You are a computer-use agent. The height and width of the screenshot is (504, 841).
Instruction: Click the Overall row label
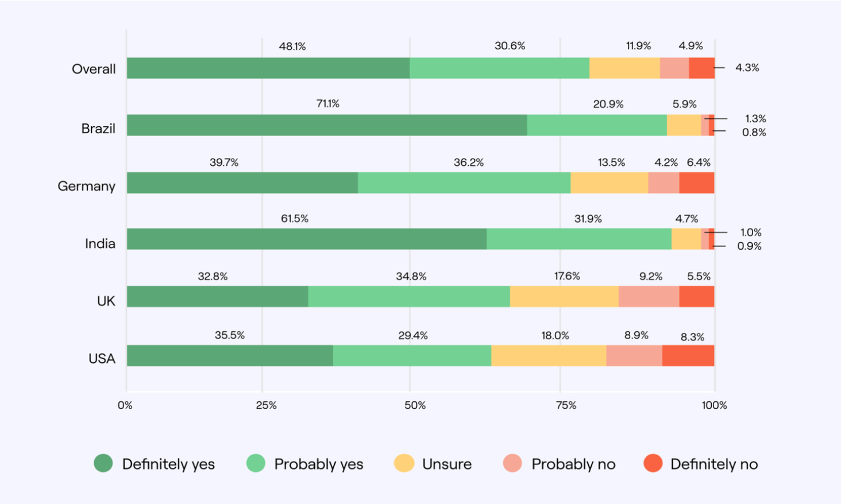click(94, 69)
